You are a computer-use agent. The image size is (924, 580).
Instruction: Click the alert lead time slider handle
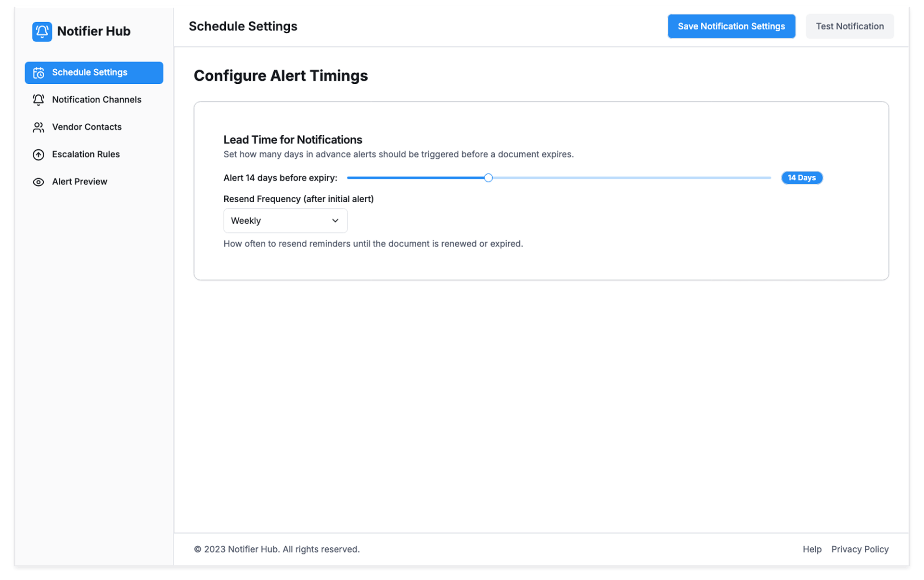coord(488,178)
